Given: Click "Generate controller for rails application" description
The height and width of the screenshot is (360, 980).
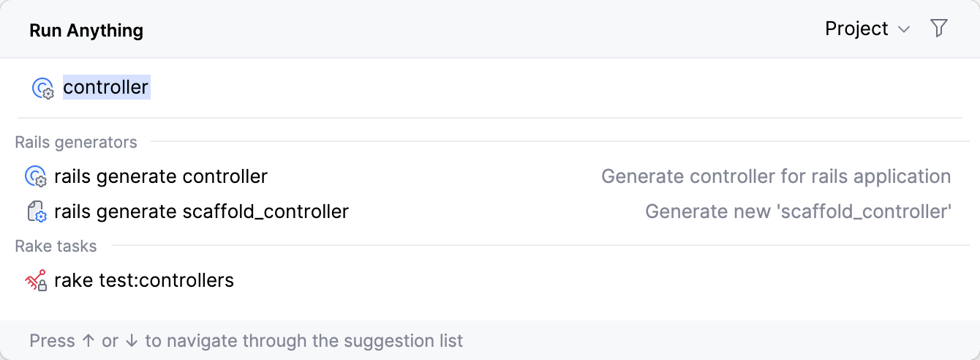Looking at the screenshot, I should click(x=776, y=176).
